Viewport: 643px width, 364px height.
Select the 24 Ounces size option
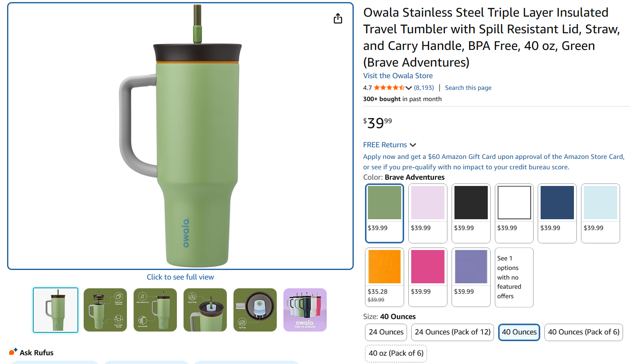pos(385,332)
